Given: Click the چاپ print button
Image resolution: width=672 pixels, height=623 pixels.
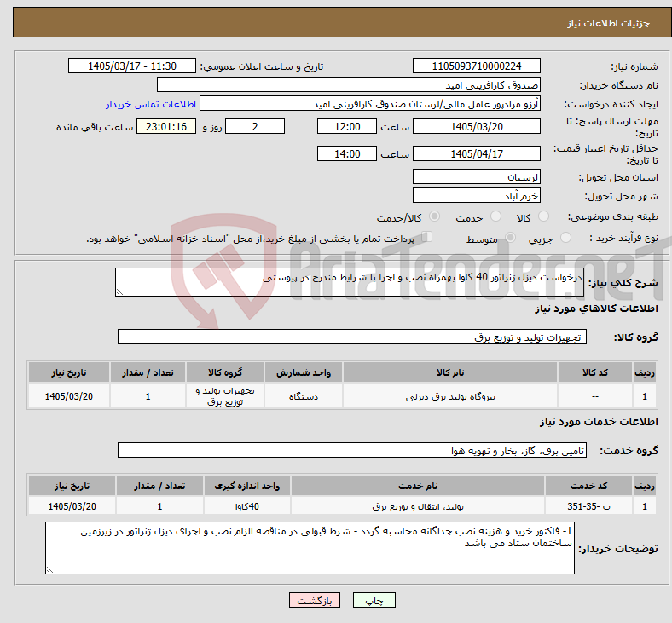Looking at the screenshot, I should pyautogui.click(x=374, y=600).
